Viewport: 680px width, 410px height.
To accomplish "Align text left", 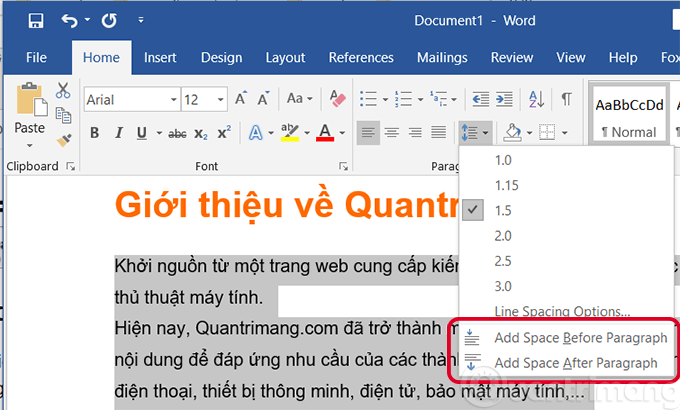I will [368, 132].
